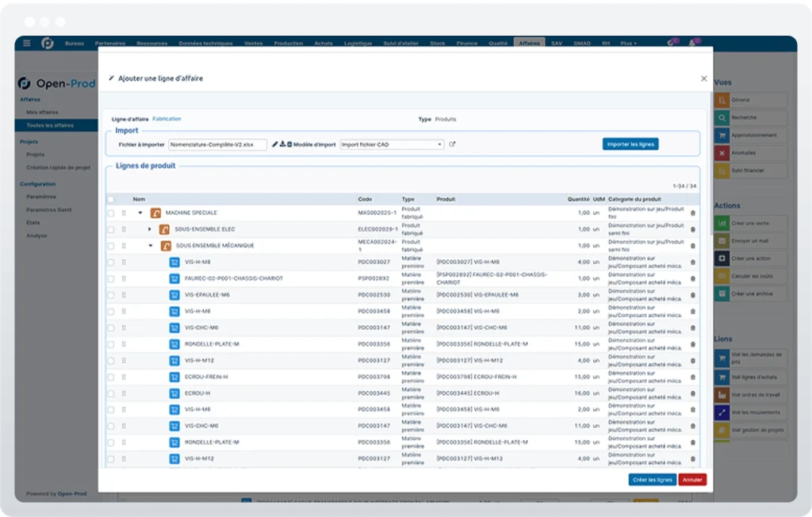Tick the select-all checkbox in table header

point(111,199)
